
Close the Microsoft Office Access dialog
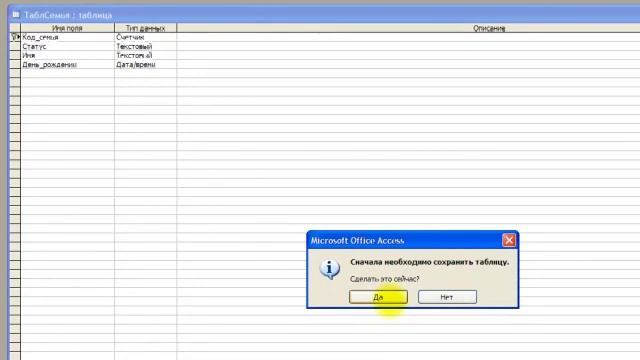click(x=509, y=240)
